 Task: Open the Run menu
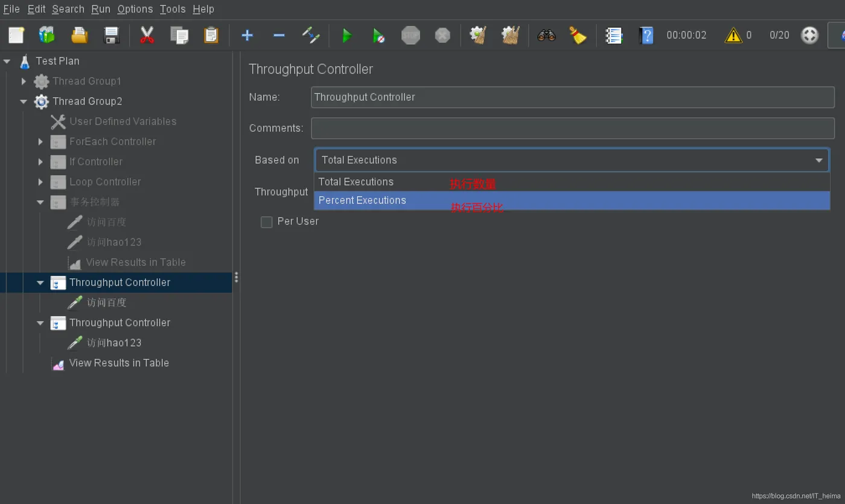tap(101, 9)
